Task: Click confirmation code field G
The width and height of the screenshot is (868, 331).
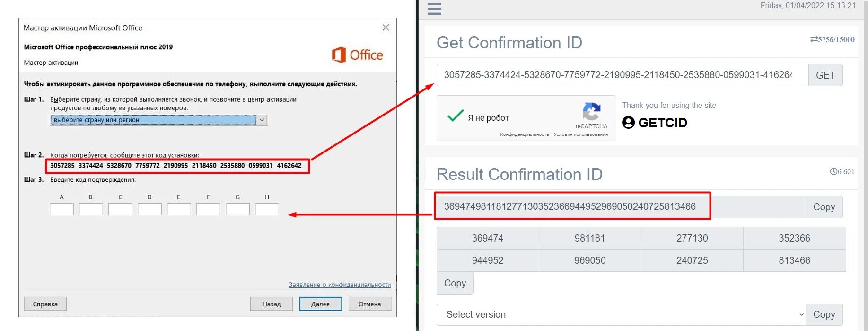Action: click(237, 209)
